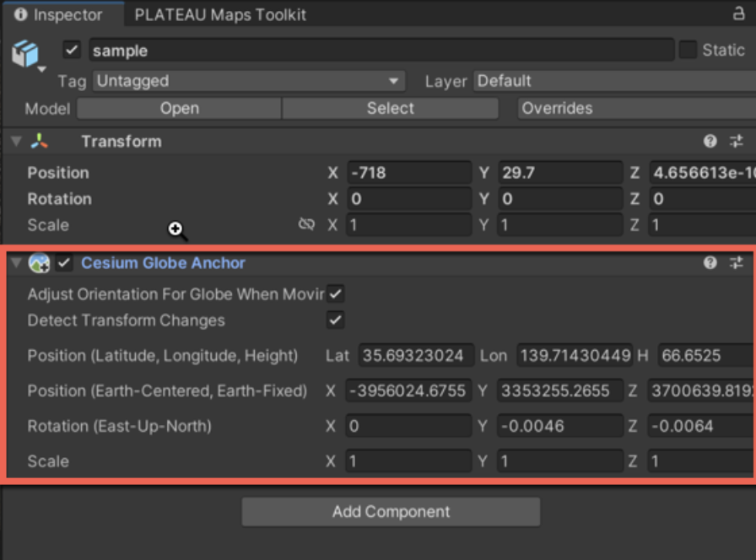Click East-Up-North Rotation Z field -0.0064
756x560 pixels.
pyautogui.click(x=700, y=426)
